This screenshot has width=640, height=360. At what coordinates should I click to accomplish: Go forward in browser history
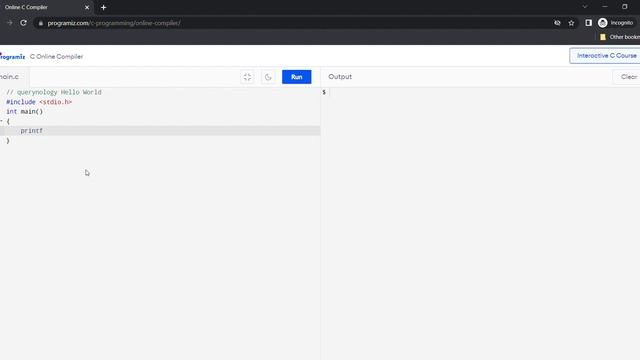(x=9, y=23)
